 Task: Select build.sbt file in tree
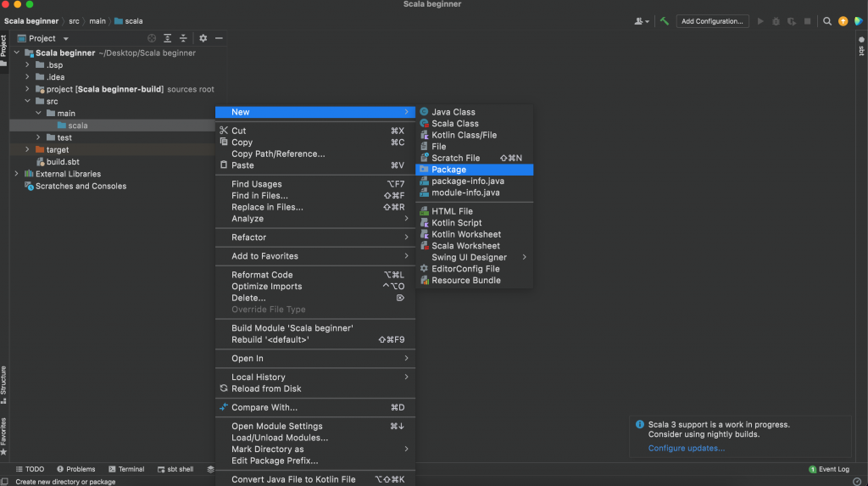(x=58, y=162)
